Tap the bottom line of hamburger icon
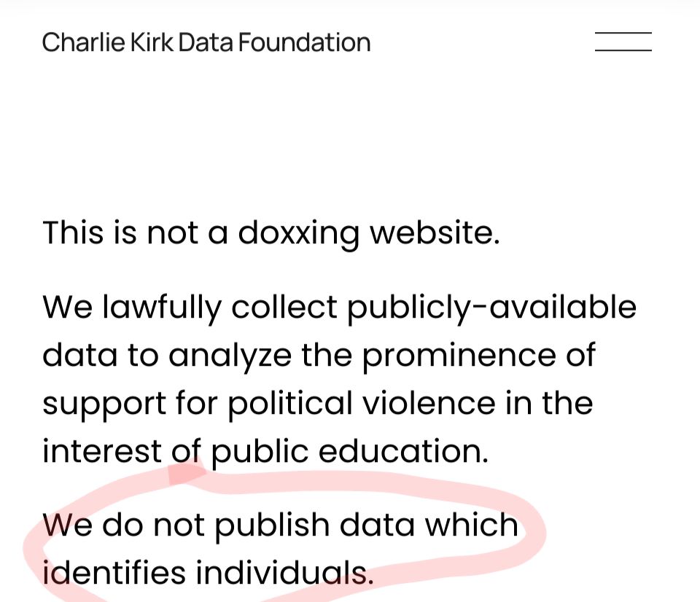The height and width of the screenshot is (602, 700). tap(623, 50)
